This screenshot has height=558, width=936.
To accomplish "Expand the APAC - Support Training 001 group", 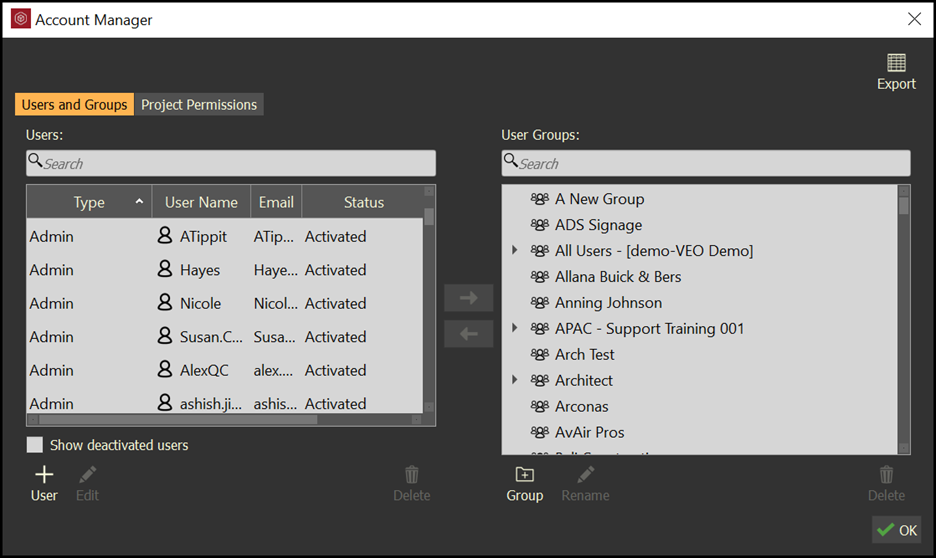I will tap(515, 329).
